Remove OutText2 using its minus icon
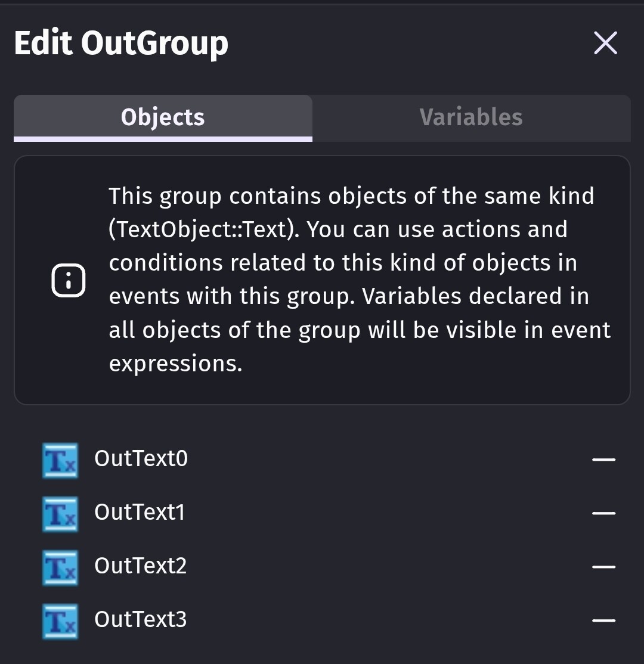 (603, 567)
